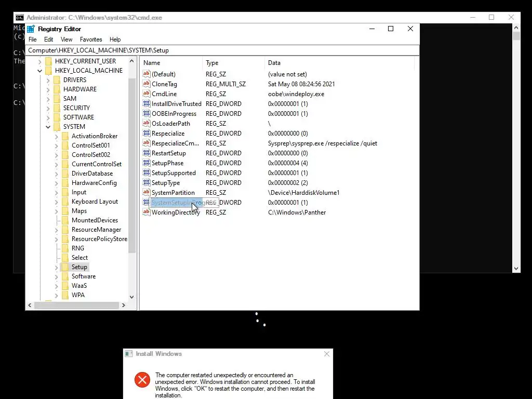Click the RestartSetup DWORD icon
Screen dimensions: 532x399
pos(146,153)
